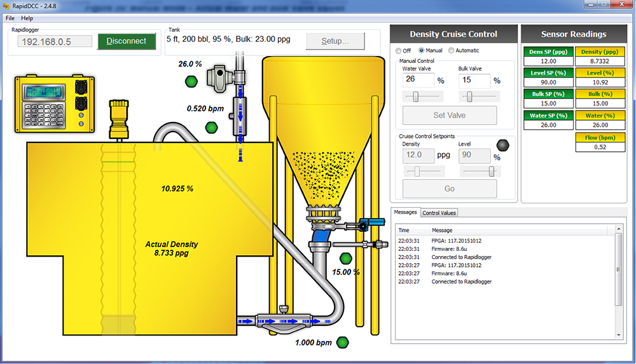Click the 22:03:31 Connected to Rapidlogger message
This screenshot has width=636, height=364.
445,257
